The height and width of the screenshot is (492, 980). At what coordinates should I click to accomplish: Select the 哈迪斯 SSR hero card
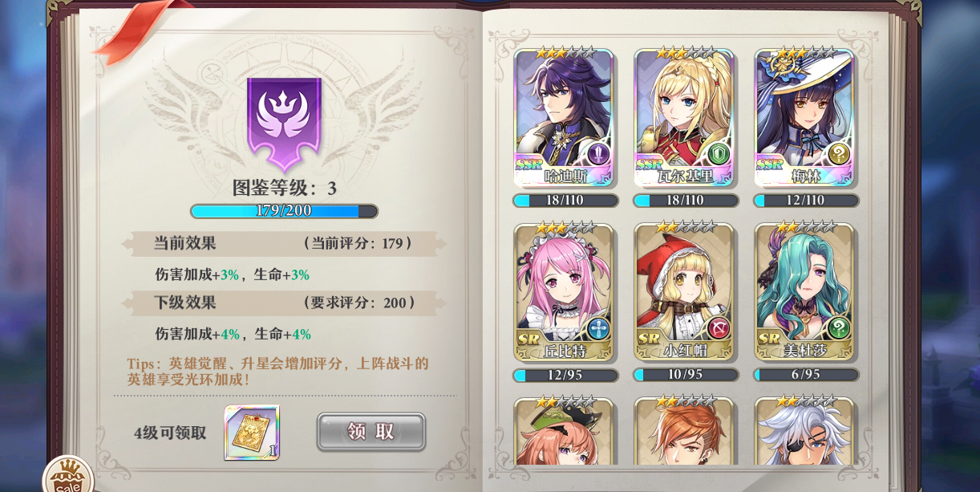click(x=565, y=117)
